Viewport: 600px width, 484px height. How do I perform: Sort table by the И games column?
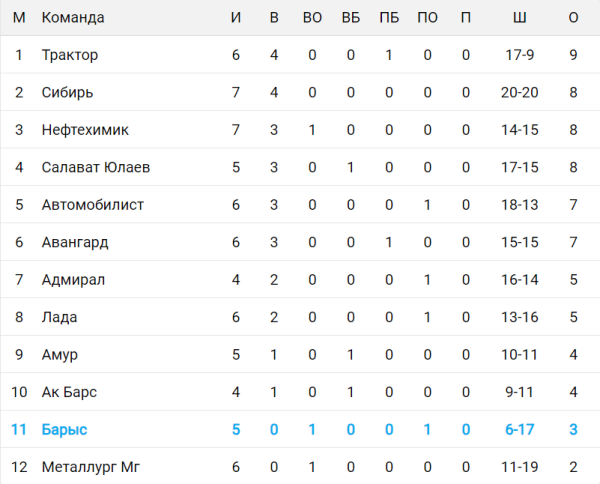[x=236, y=18]
